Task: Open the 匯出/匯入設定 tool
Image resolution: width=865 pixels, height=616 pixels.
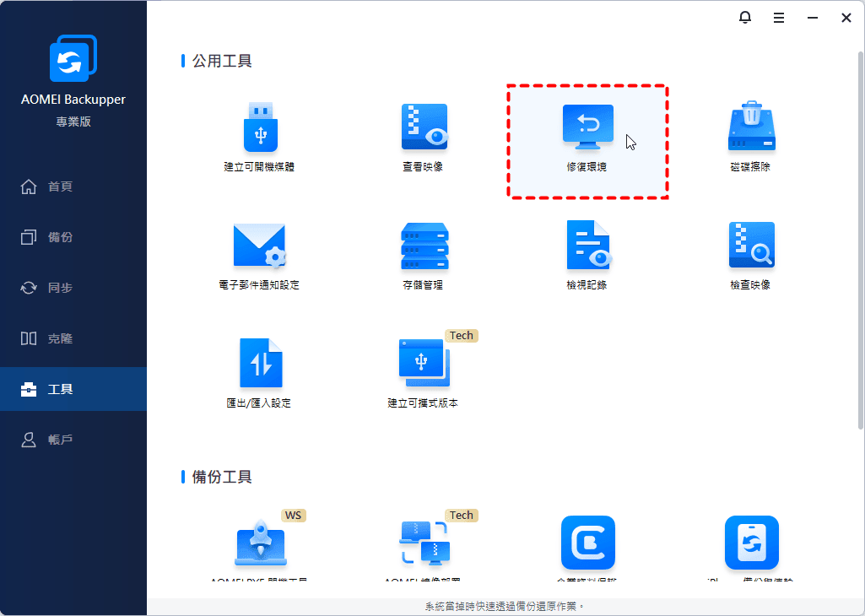Action: [259, 364]
